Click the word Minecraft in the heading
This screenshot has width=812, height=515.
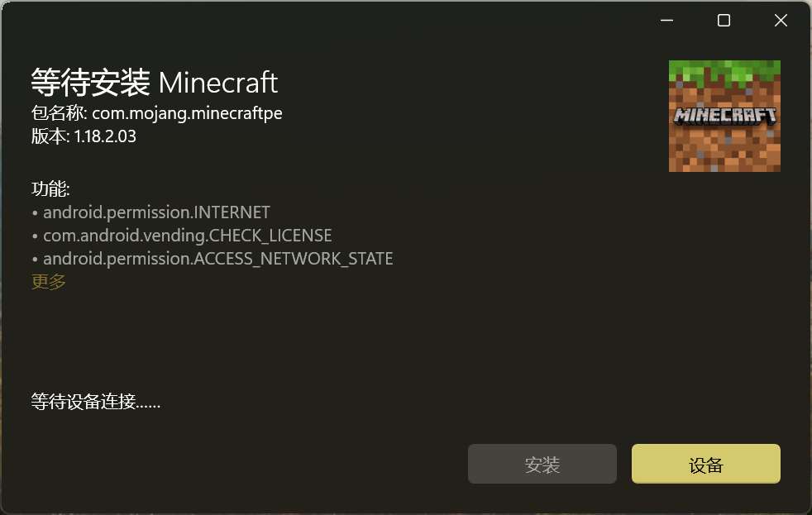click(x=218, y=83)
